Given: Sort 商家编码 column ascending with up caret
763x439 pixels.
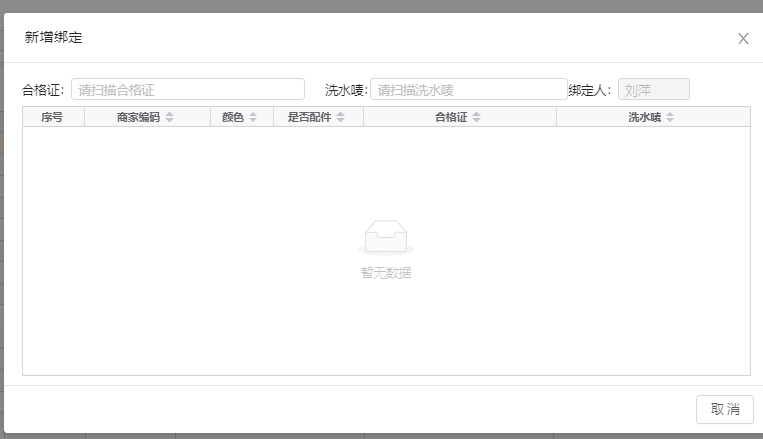Looking at the screenshot, I should pos(169,114).
